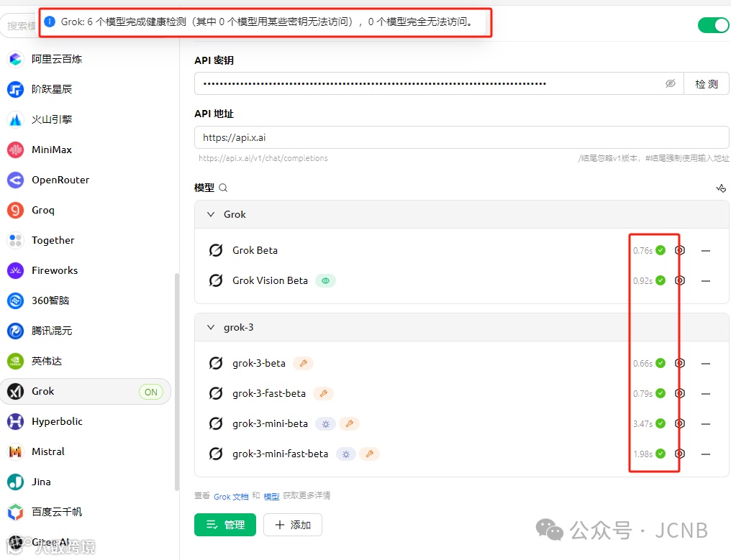The image size is (731, 560).
Task: Open the 模型 documentation link
Action: click(271, 497)
